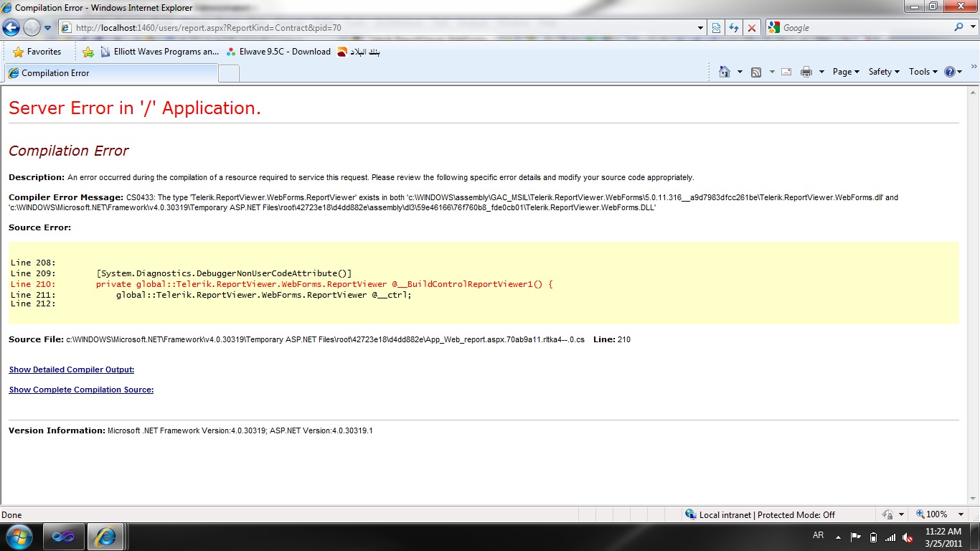Viewport: 980px width, 551px height.
Task: Open the Help question mark menu
Action: (953, 72)
